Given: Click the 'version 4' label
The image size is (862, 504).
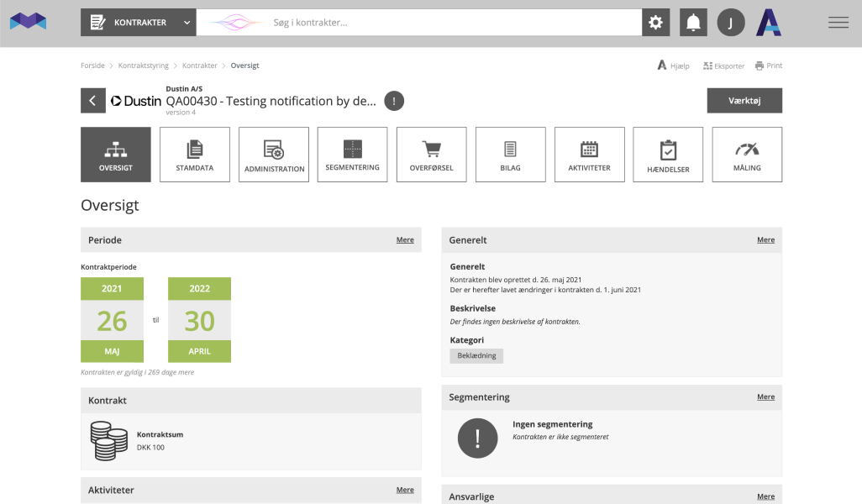Looking at the screenshot, I should coord(181,112).
